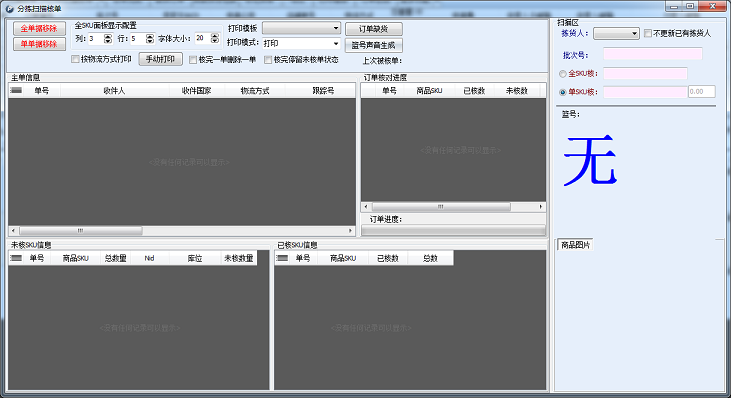Screen dimensions: 731x398
Task: Click right arrow of 订单核对进度 scrollbar
Action: (x=541, y=206)
